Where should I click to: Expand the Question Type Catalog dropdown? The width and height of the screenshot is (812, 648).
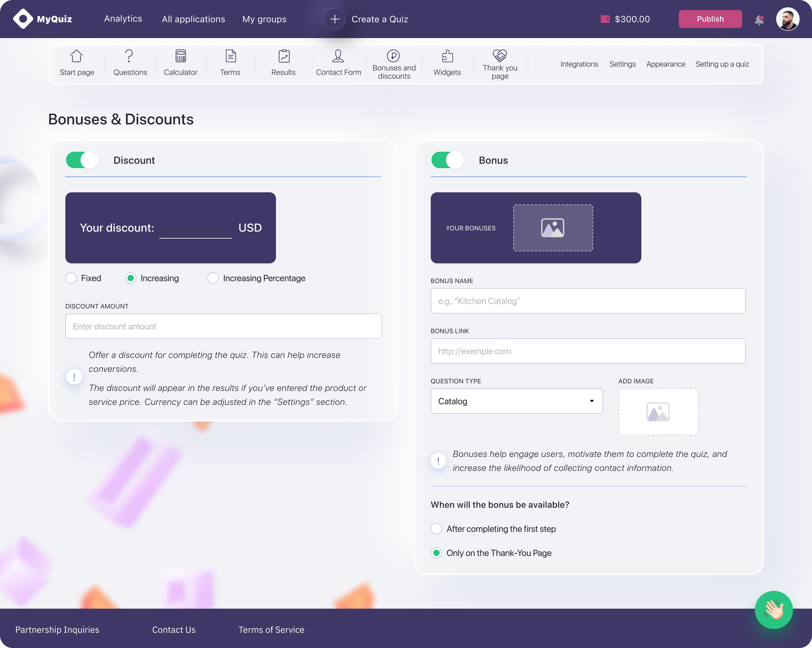point(516,401)
